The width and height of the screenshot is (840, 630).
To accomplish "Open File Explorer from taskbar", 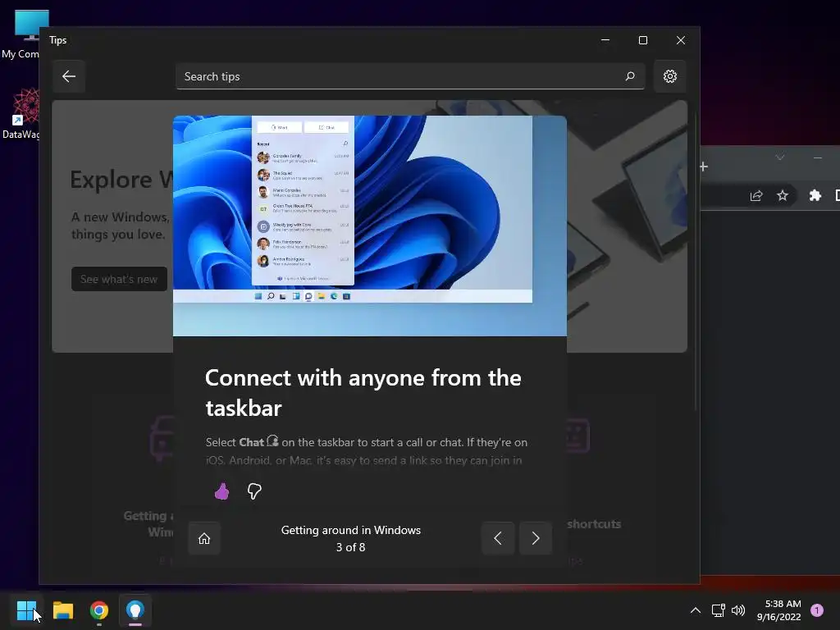I will (63, 610).
